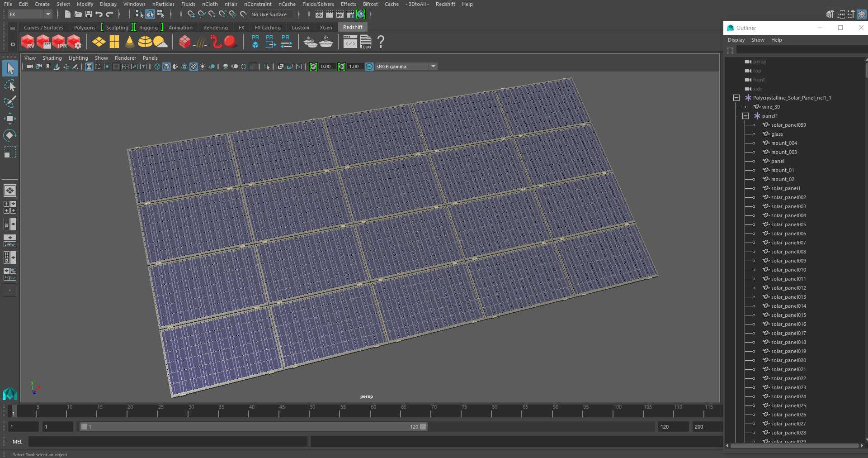
Task: Select wire_39 in the Outliner
Action: click(771, 107)
